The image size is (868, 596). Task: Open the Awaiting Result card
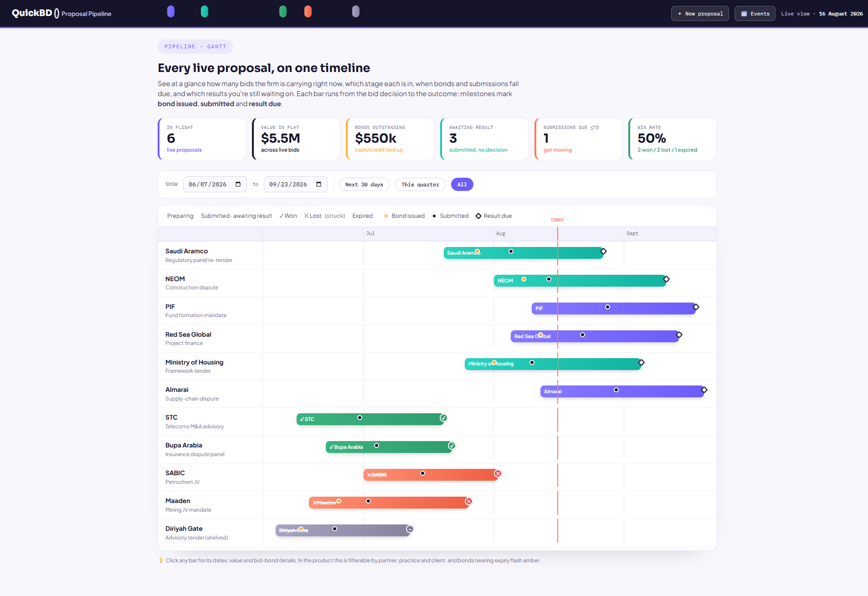484,139
